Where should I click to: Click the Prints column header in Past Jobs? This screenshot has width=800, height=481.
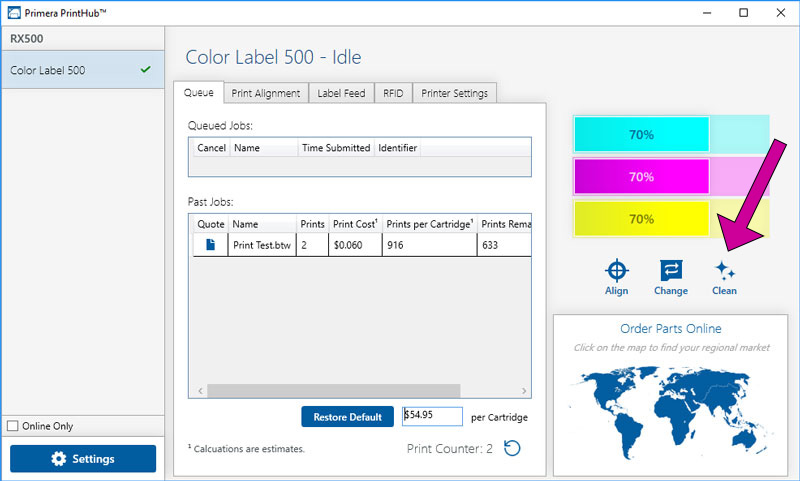click(312, 224)
